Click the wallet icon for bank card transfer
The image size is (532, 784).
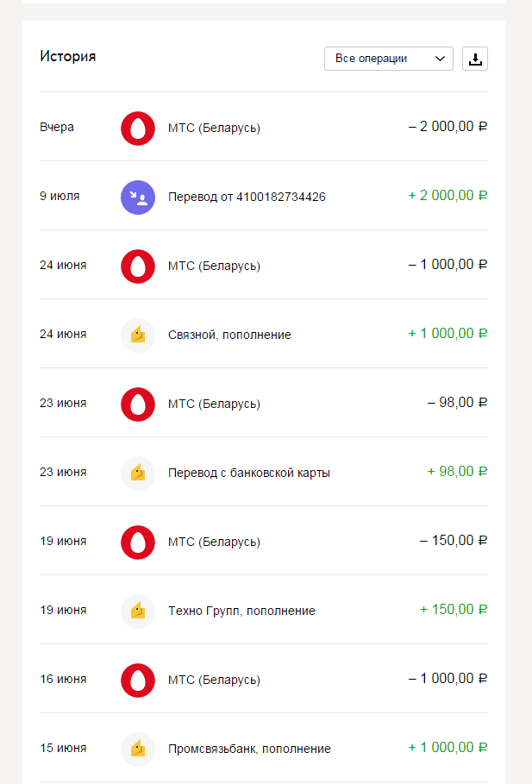pyautogui.click(x=138, y=473)
